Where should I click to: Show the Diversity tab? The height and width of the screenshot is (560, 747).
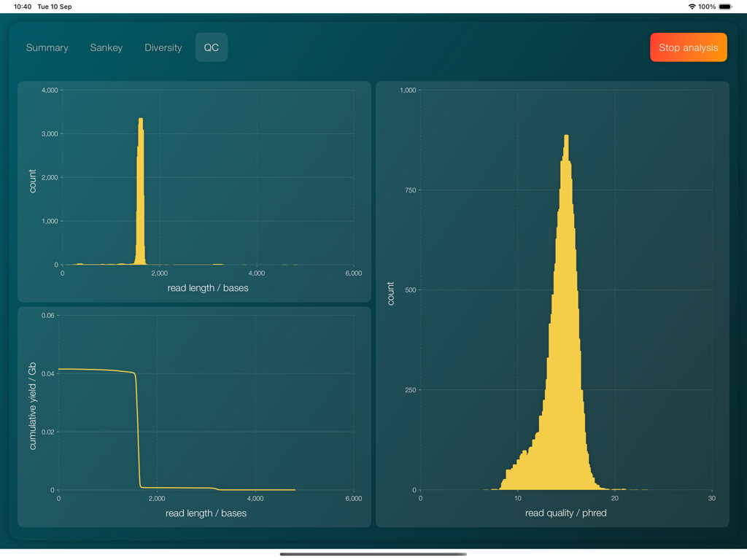click(x=163, y=47)
